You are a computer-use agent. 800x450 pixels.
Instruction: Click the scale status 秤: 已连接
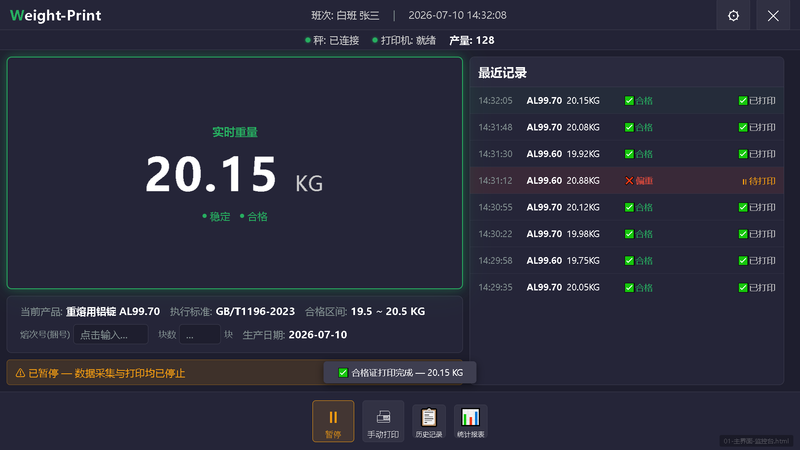[x=332, y=40]
